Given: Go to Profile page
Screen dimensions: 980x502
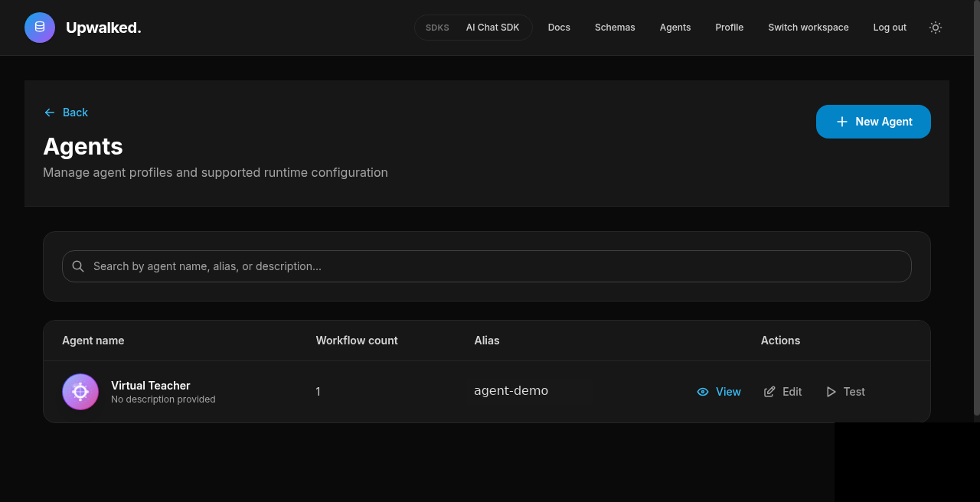Looking at the screenshot, I should tap(730, 28).
